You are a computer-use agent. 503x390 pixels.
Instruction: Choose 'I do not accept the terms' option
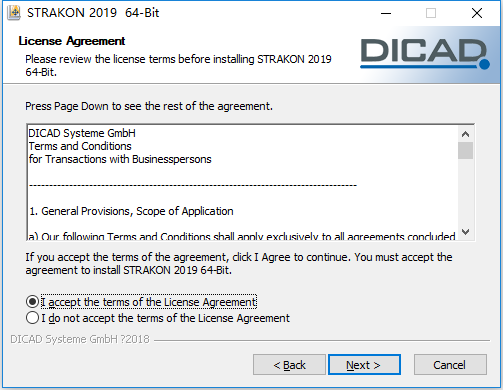(x=32, y=318)
